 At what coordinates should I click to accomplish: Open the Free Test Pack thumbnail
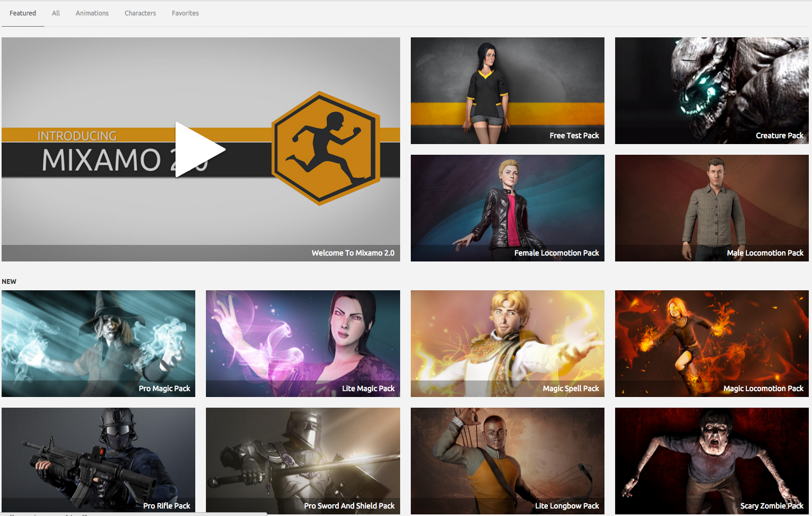pos(507,91)
